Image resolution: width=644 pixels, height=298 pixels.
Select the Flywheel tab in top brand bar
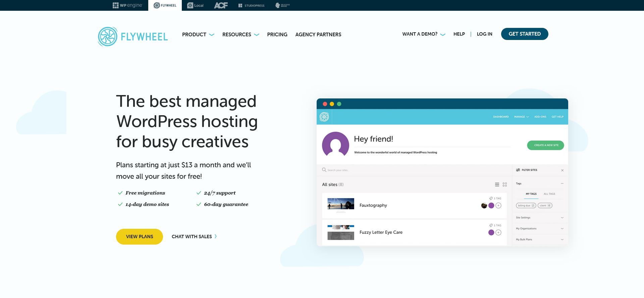tap(165, 5)
